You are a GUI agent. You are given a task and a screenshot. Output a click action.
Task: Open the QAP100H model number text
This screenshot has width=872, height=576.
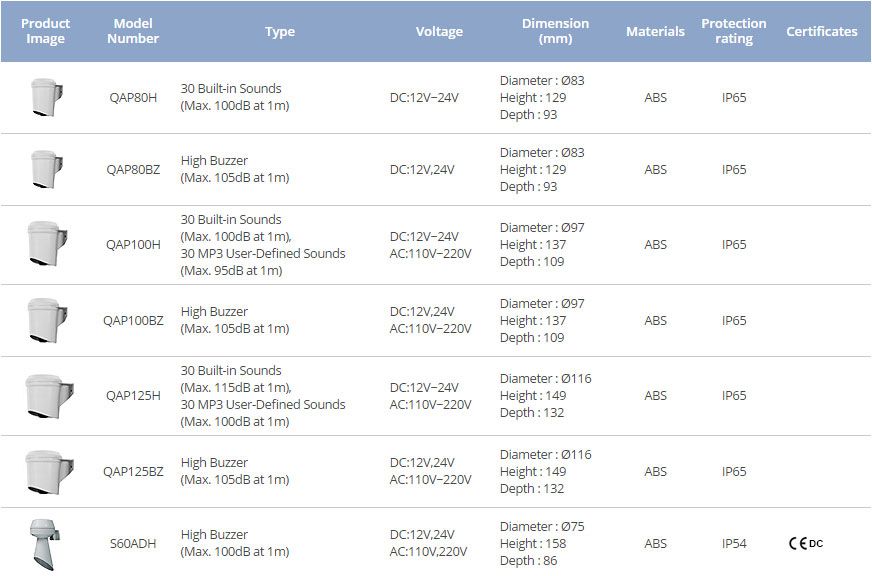(x=133, y=245)
